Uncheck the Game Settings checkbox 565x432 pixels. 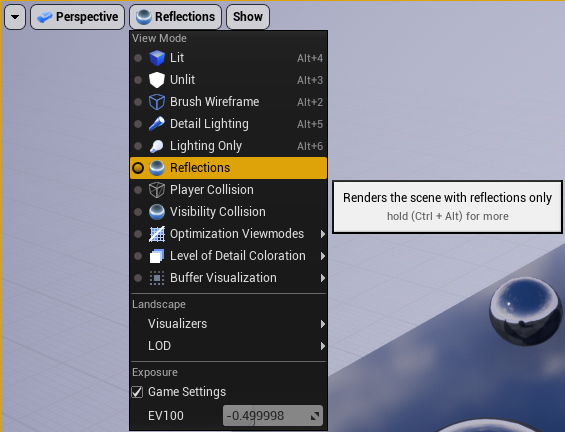click(x=137, y=392)
